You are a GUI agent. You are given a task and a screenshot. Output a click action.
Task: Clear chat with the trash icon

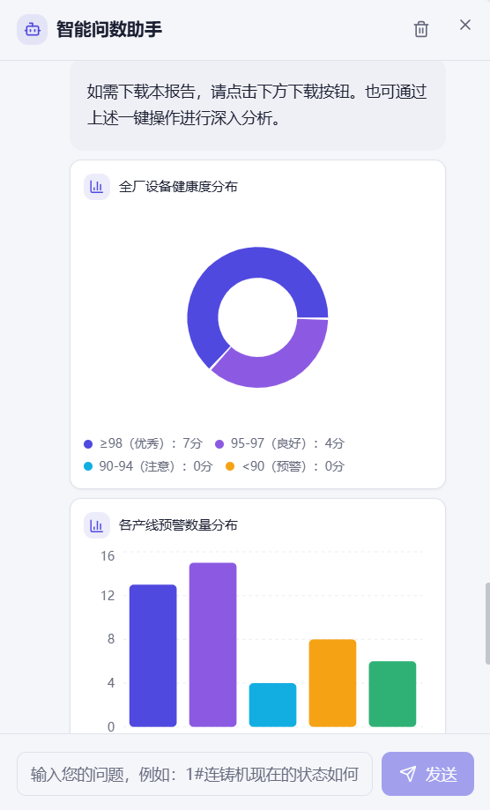pyautogui.click(x=421, y=29)
